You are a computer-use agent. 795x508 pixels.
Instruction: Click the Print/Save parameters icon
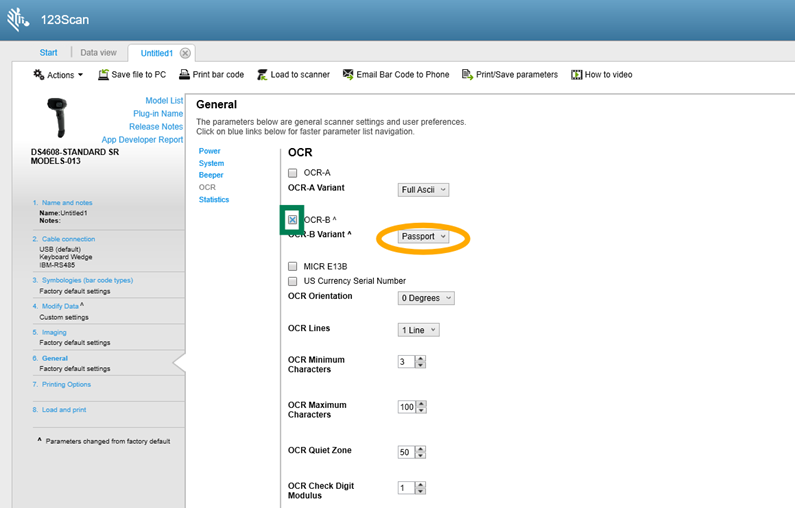point(468,75)
